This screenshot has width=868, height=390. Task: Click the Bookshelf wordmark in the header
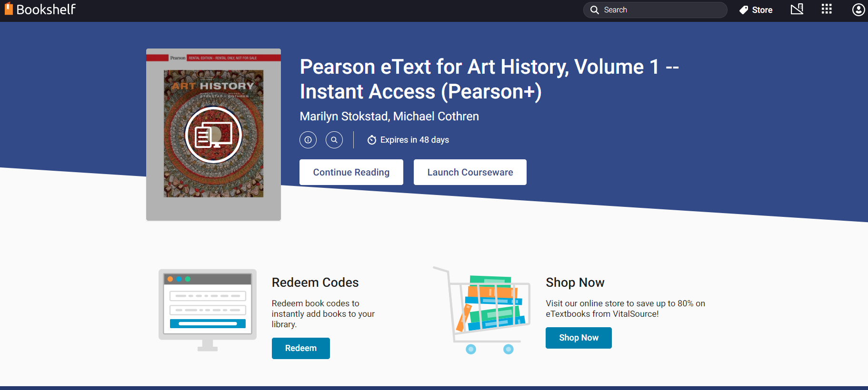pos(46,9)
